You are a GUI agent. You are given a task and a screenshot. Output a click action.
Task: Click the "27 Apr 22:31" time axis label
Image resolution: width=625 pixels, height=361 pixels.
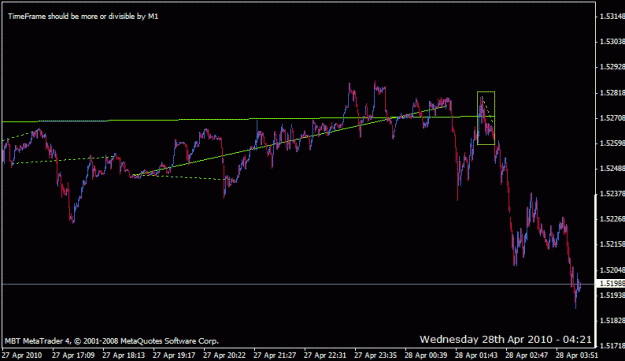[325, 355]
